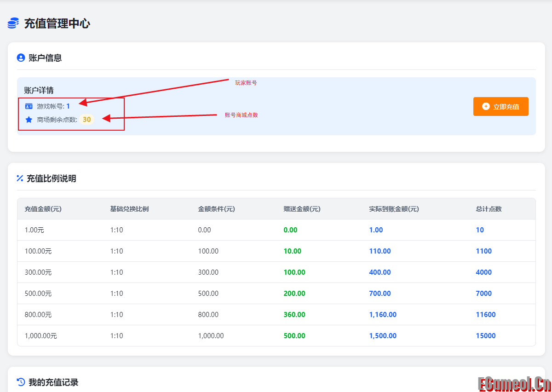Image resolution: width=552 pixels, height=392 pixels.
Task: Click the user avatar icon next to 账户信息
Action: pos(21,58)
